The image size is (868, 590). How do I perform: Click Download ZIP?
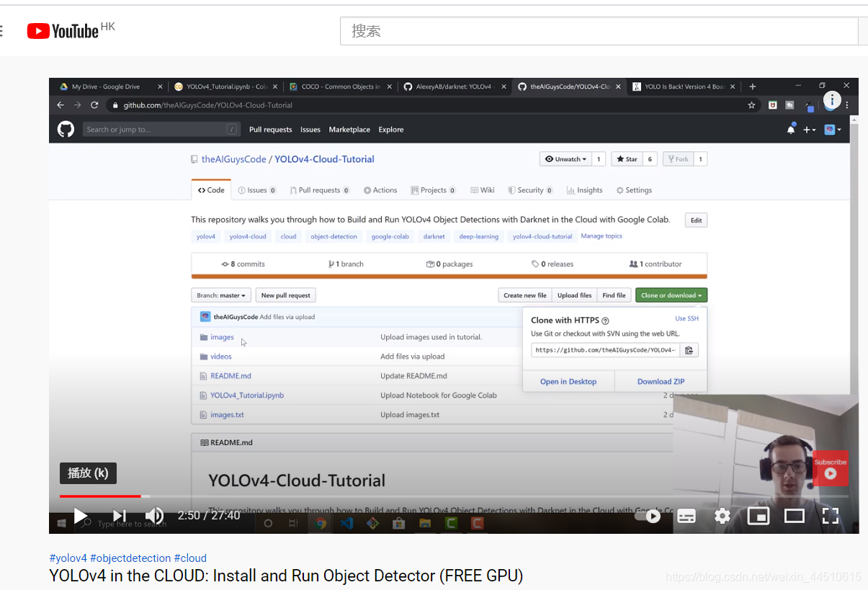(x=661, y=382)
